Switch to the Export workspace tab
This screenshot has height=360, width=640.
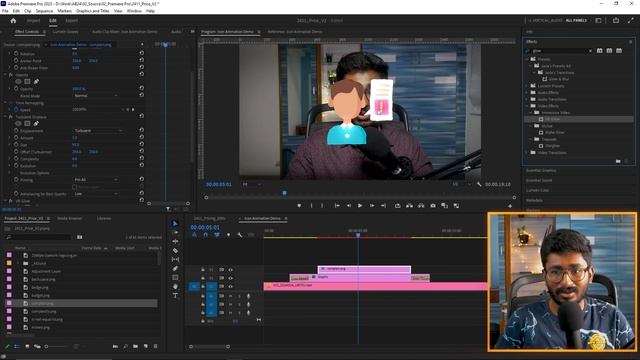pyautogui.click(x=71, y=20)
